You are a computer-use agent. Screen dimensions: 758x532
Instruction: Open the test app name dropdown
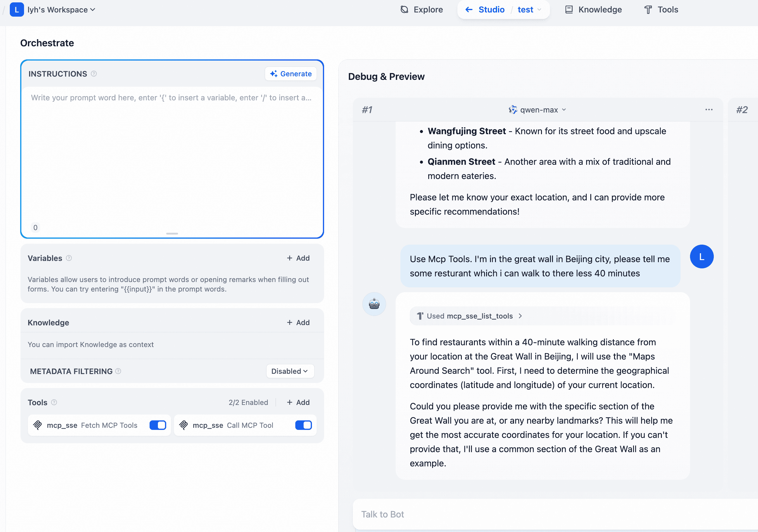point(529,9)
